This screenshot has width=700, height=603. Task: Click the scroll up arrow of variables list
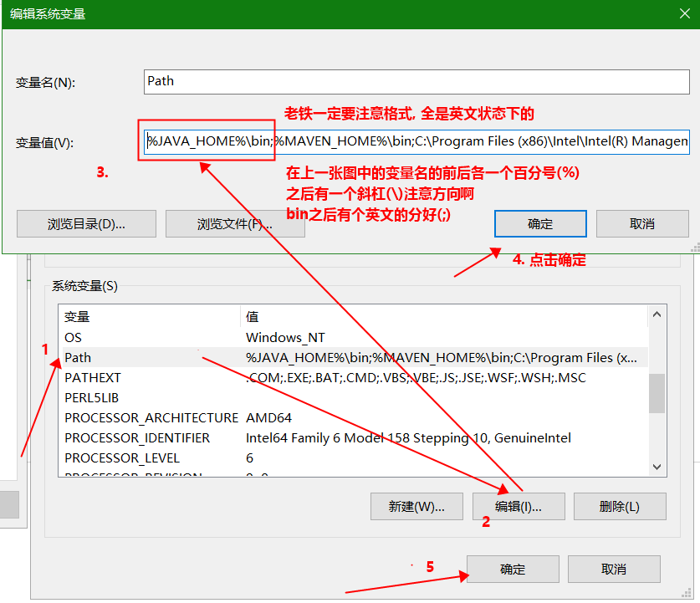click(657, 314)
